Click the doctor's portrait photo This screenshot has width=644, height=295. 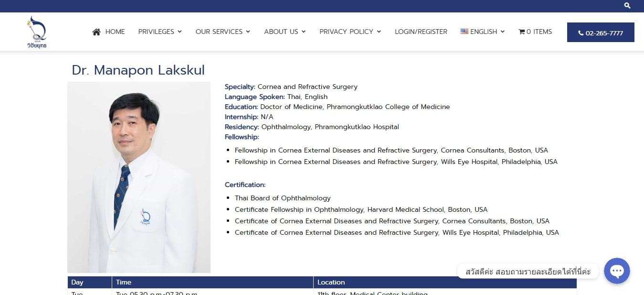click(139, 177)
